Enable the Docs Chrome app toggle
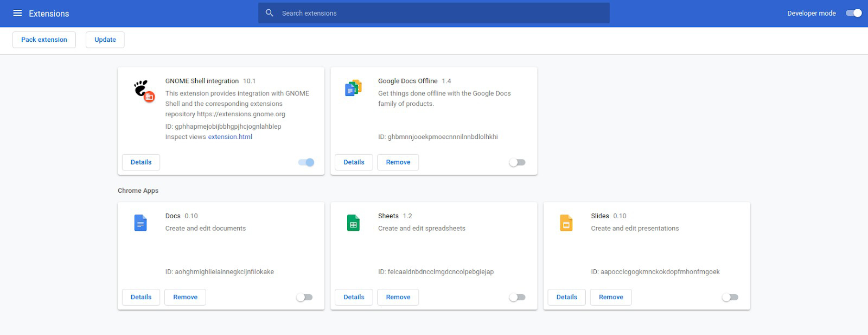This screenshot has width=868, height=335. tap(304, 297)
